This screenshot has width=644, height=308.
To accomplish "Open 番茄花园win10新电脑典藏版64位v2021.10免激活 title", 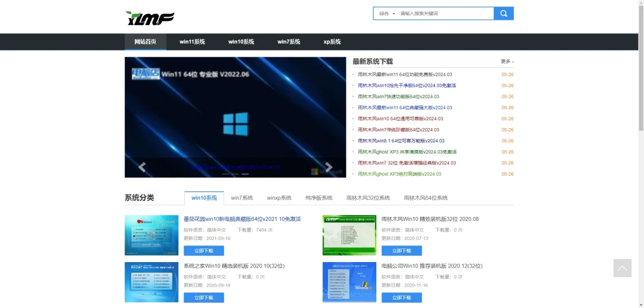I will 242,219.
